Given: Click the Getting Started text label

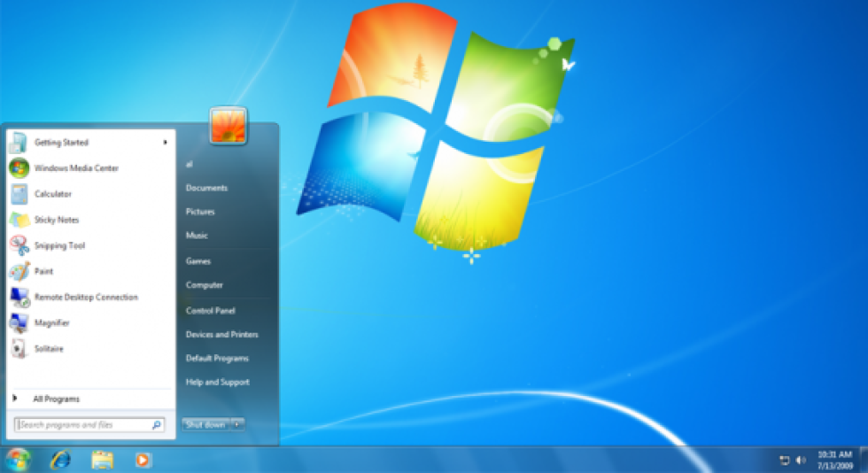Looking at the screenshot, I should coord(61,143).
